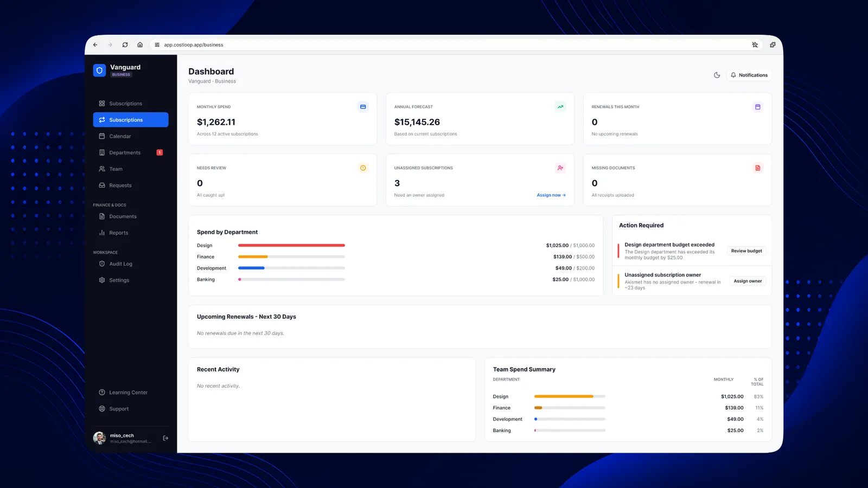This screenshot has width=868, height=488.
Task: Click the address bar URL field
Action: pyautogui.click(x=456, y=45)
